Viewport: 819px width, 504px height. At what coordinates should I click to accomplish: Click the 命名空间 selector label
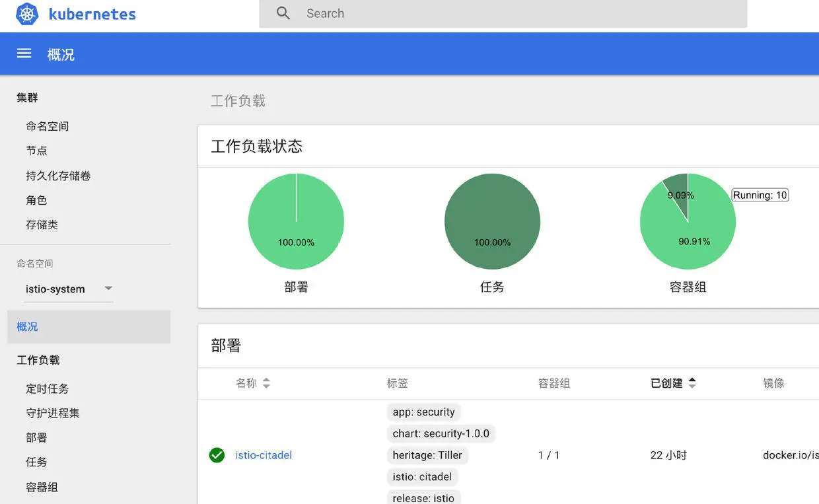(x=35, y=264)
